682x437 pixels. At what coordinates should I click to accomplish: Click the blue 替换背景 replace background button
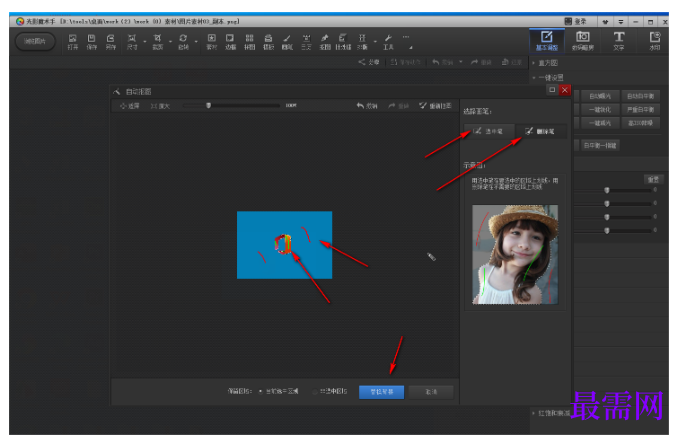381,392
